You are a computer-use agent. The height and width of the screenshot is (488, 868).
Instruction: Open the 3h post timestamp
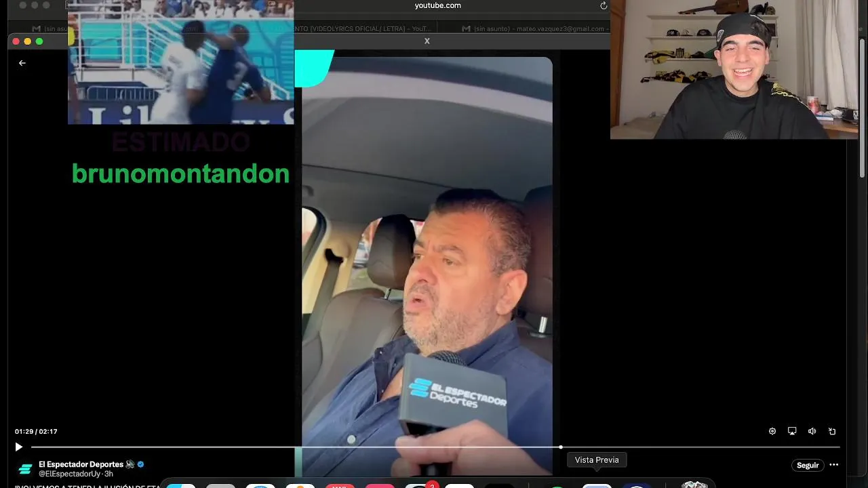click(x=108, y=474)
